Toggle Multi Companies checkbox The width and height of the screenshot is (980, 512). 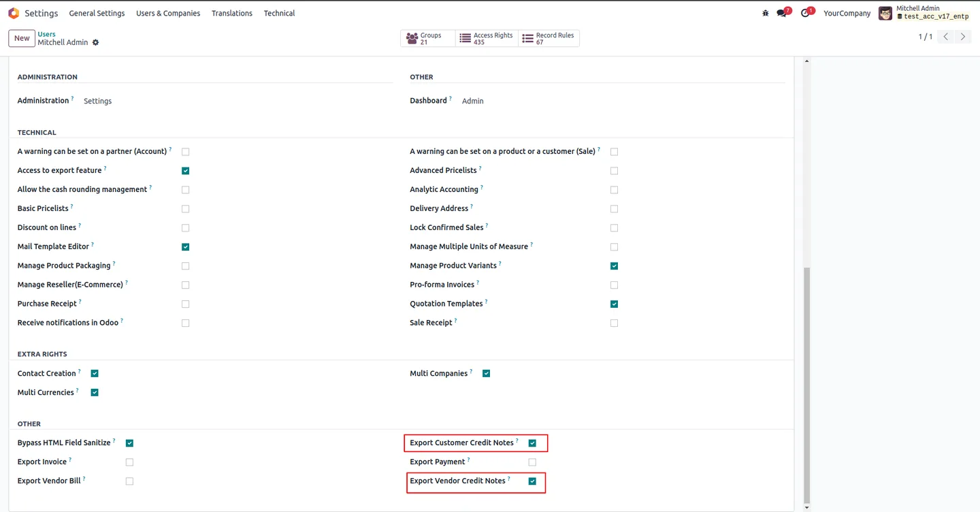point(486,374)
